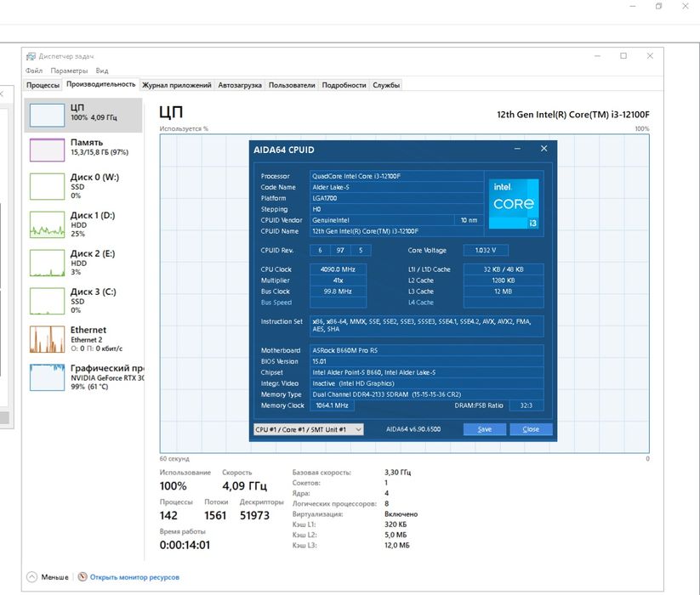Viewport: 700px width, 595px height.
Task: Select the Графический процессор entry
Action: (x=83, y=377)
